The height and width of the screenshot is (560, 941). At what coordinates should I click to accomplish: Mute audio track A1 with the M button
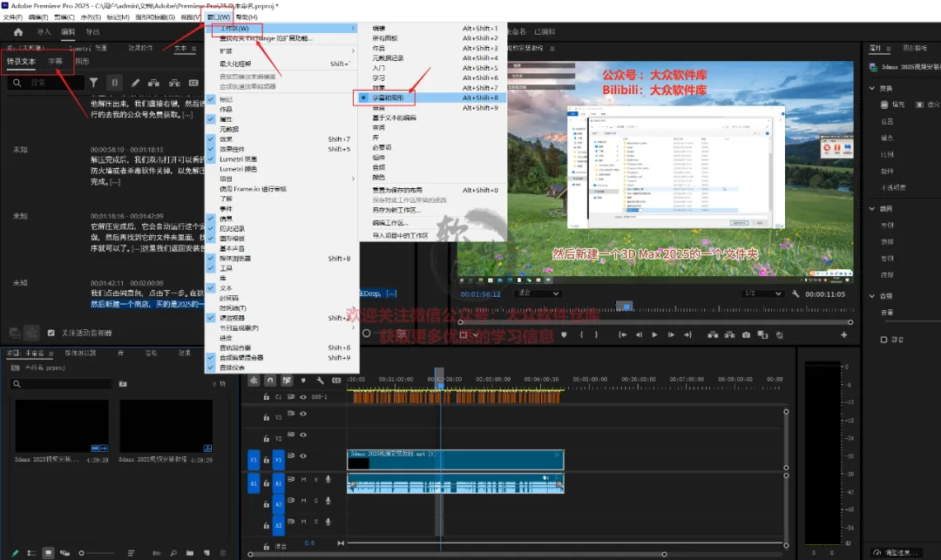pyautogui.click(x=303, y=480)
